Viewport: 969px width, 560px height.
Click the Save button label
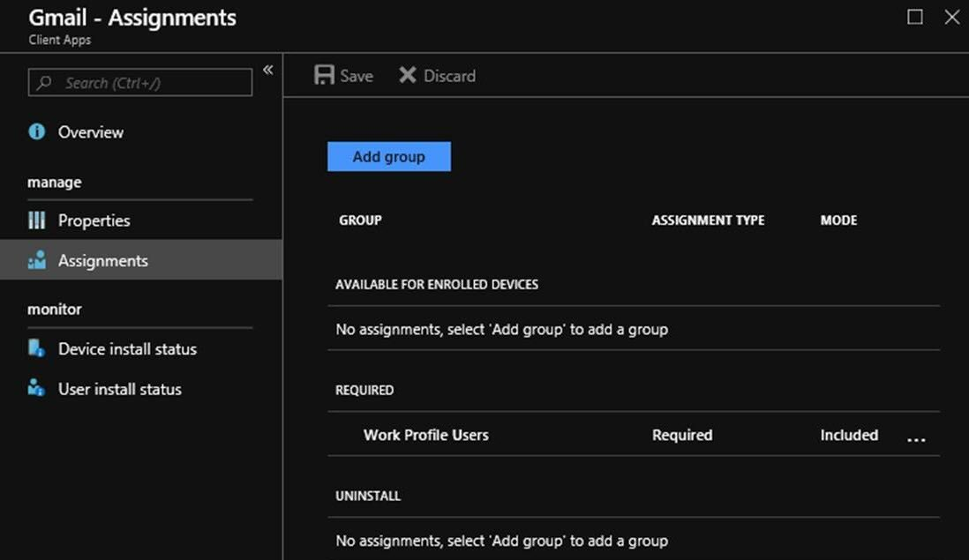coord(357,76)
